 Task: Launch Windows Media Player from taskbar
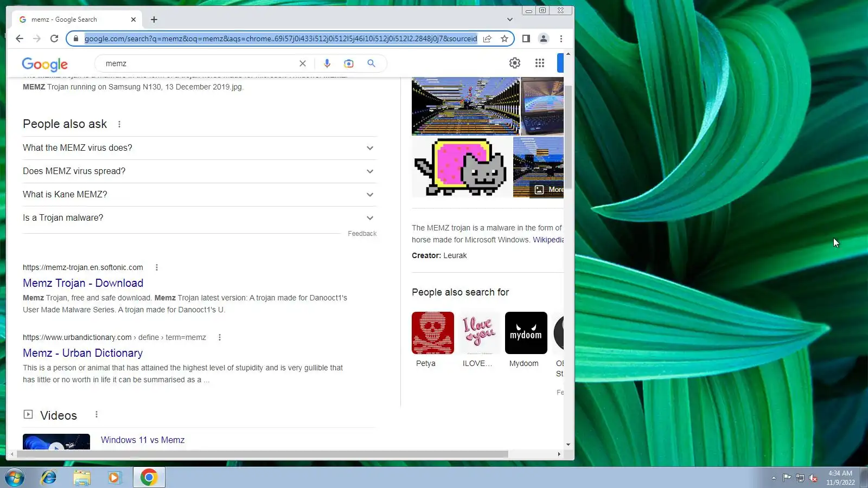click(x=114, y=478)
